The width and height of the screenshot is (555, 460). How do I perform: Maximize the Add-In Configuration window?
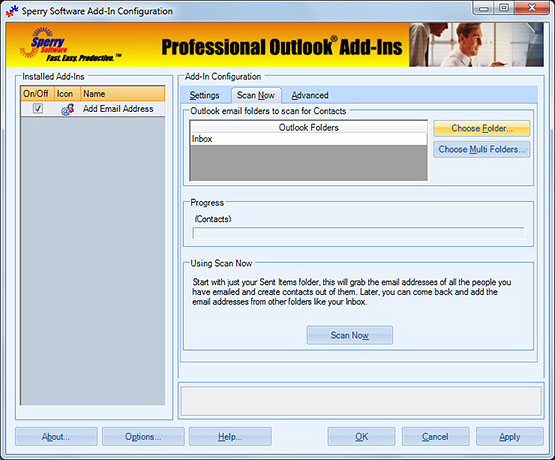(504, 8)
